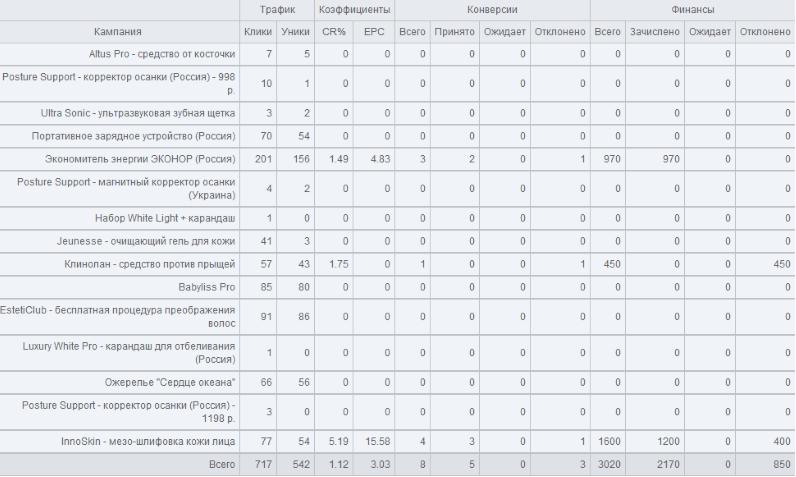Click the 43 uniques value for Клинопан
Viewport: 796px width, 477px height.
[x=304, y=264]
